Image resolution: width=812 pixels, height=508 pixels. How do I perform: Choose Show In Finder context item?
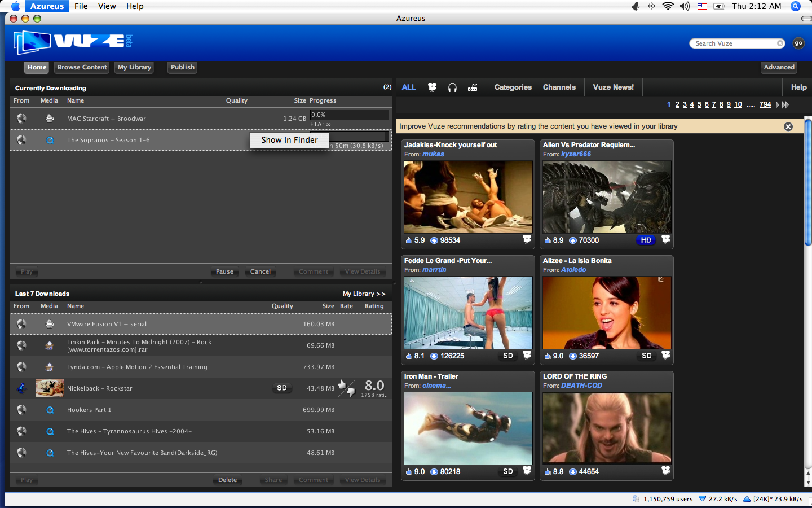pos(289,140)
